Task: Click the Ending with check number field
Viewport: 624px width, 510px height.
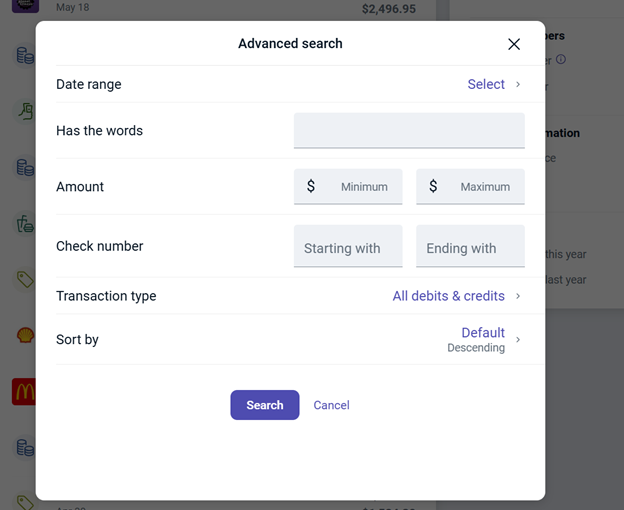Action: pyautogui.click(x=470, y=246)
